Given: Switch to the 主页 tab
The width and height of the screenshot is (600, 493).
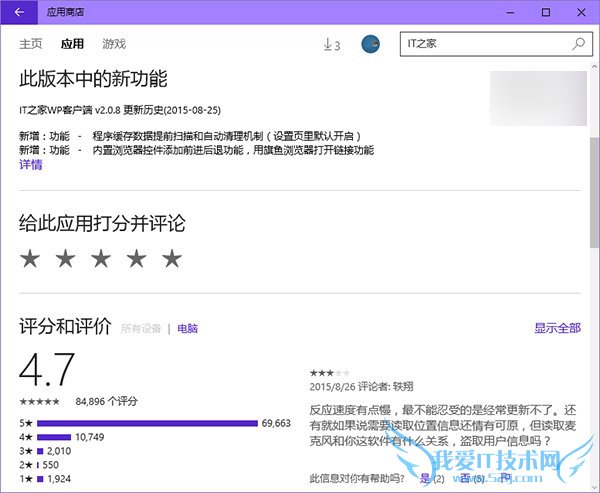Looking at the screenshot, I should [x=31, y=44].
